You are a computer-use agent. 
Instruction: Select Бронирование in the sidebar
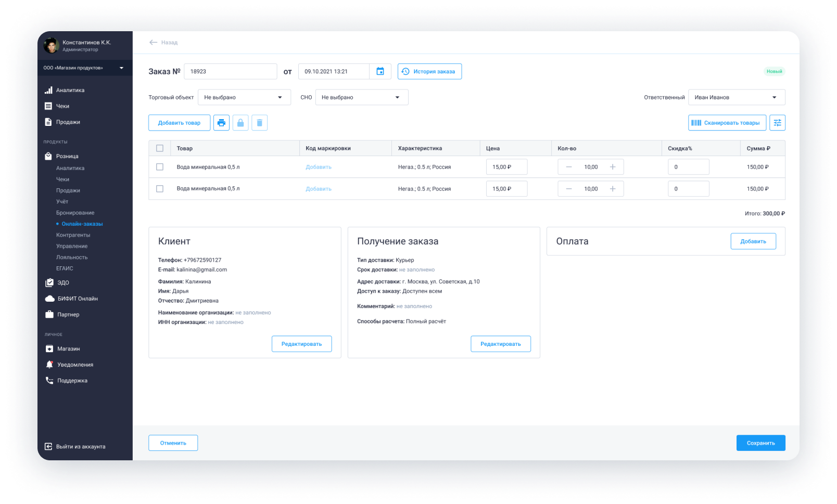tap(75, 213)
